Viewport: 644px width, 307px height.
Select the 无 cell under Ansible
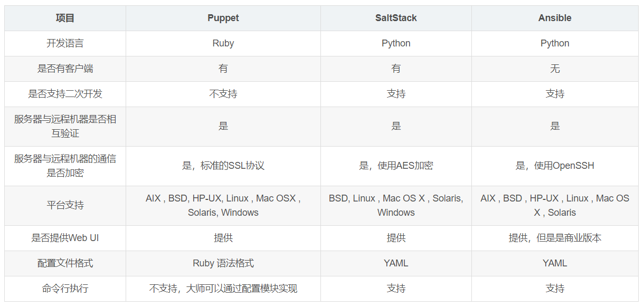coord(555,69)
